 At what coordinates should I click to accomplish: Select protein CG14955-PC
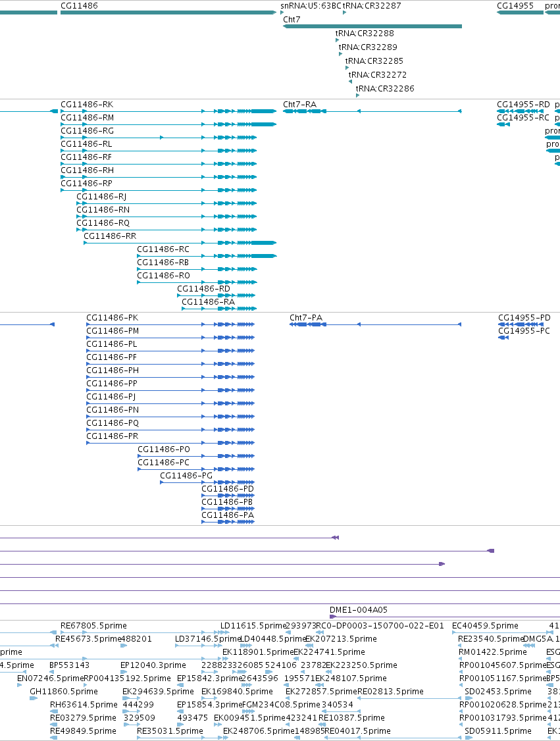point(503,338)
